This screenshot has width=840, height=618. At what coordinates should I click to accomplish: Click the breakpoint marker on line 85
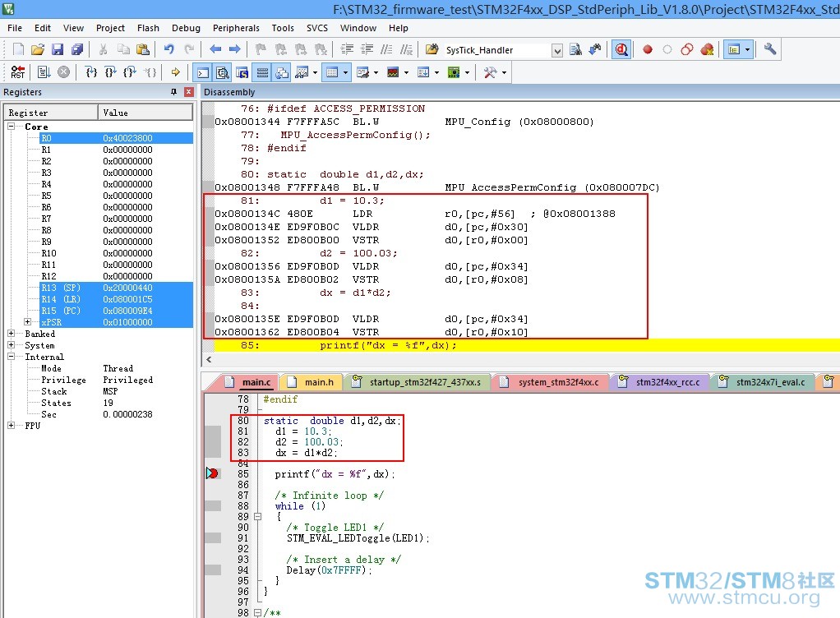click(212, 473)
